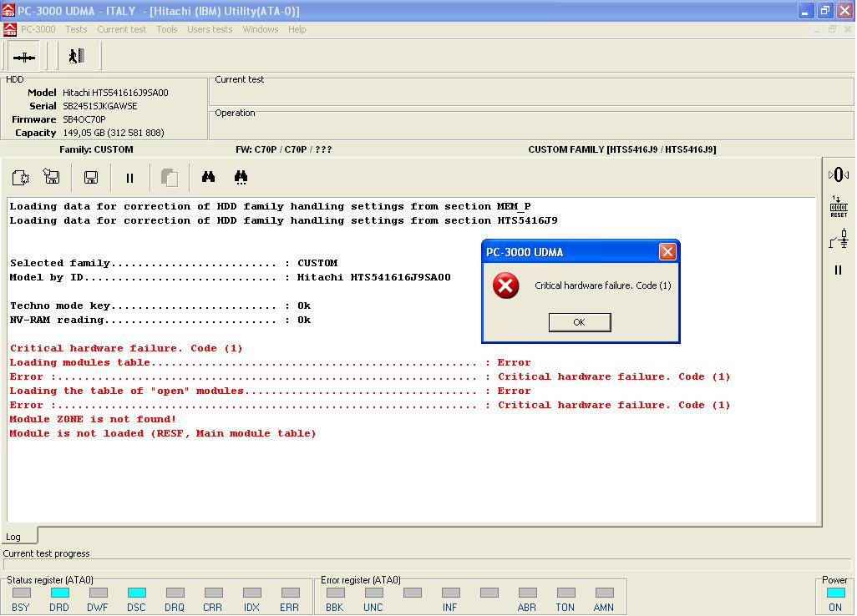Confirm error dialog with OK
857x616 pixels.
[580, 322]
